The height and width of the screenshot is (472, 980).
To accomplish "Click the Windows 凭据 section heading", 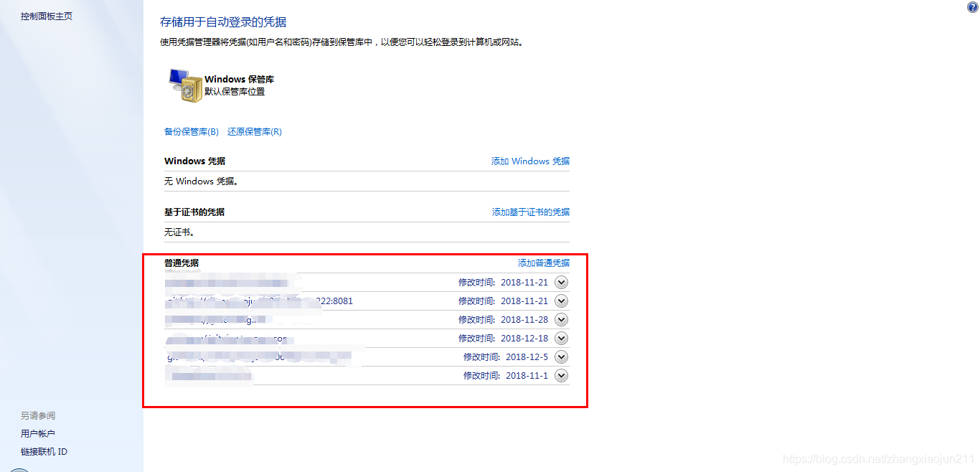I will click(195, 161).
